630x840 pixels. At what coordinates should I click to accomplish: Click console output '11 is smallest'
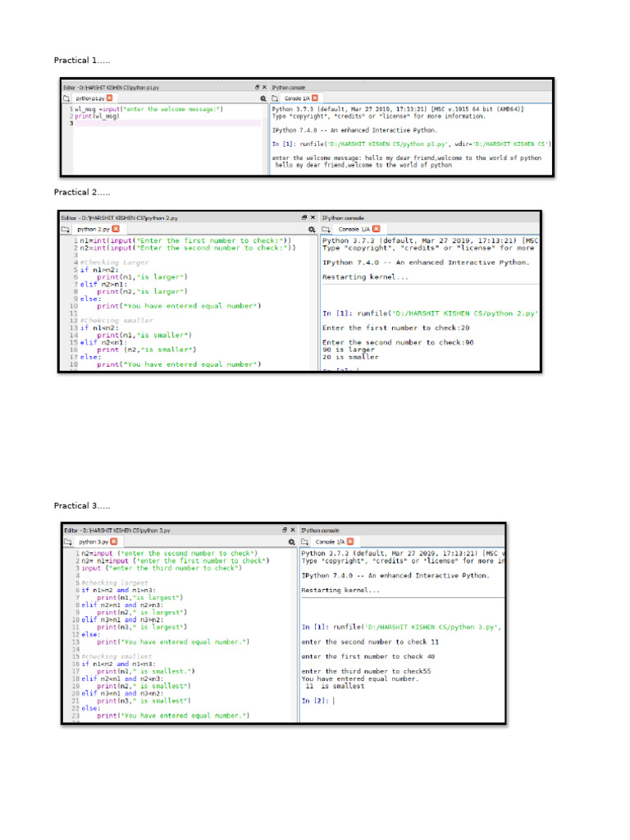point(335,687)
